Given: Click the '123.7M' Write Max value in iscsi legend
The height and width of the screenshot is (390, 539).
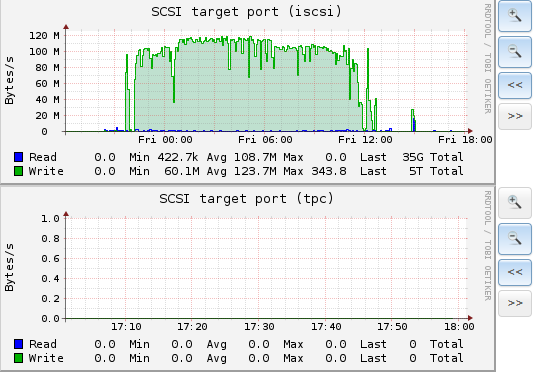Looking at the screenshot, I should click(x=255, y=171).
